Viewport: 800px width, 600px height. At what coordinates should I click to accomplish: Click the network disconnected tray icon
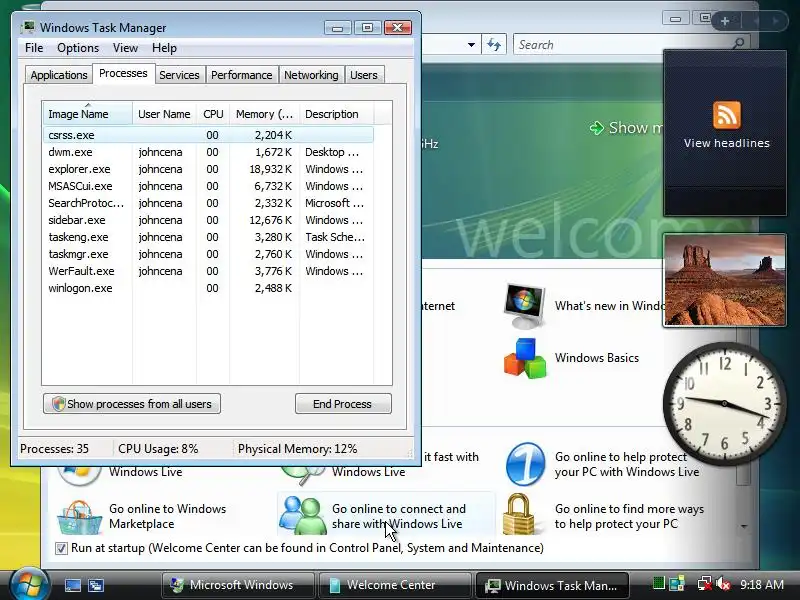click(x=705, y=584)
